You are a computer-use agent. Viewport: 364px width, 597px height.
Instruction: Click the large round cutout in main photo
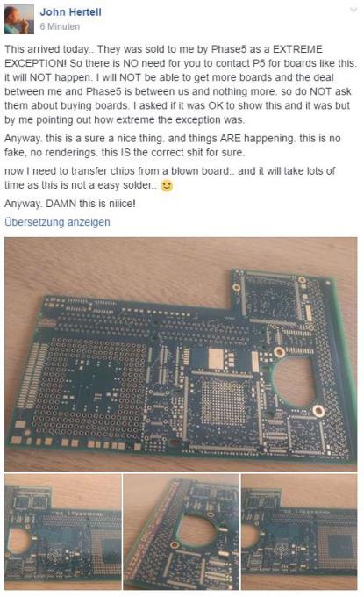coord(294,382)
